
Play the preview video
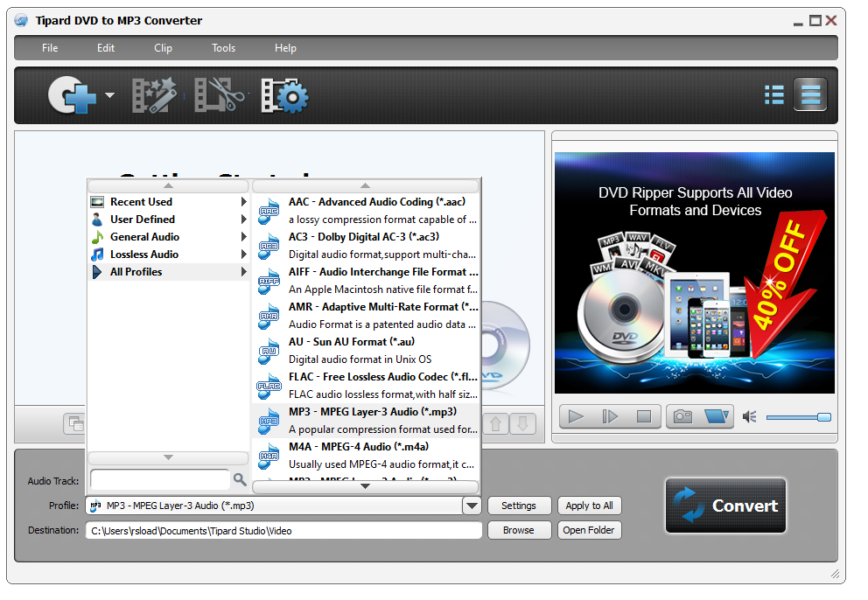pyautogui.click(x=577, y=417)
